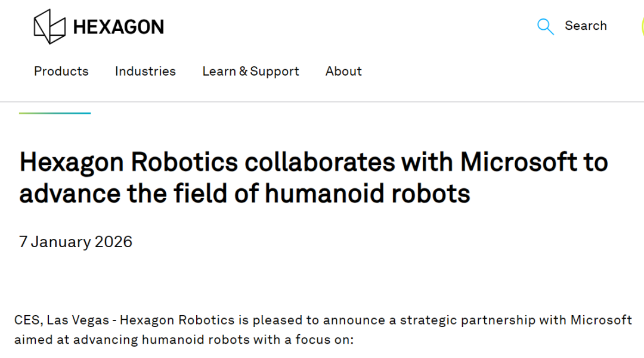Click the Search label in header
Viewport: 644px width, 358px height.
point(586,26)
